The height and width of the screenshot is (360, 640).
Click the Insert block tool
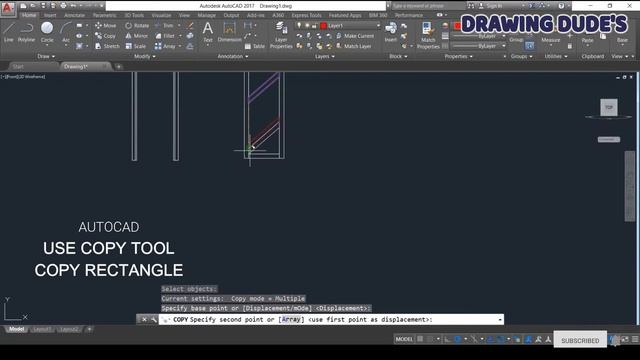click(x=391, y=32)
